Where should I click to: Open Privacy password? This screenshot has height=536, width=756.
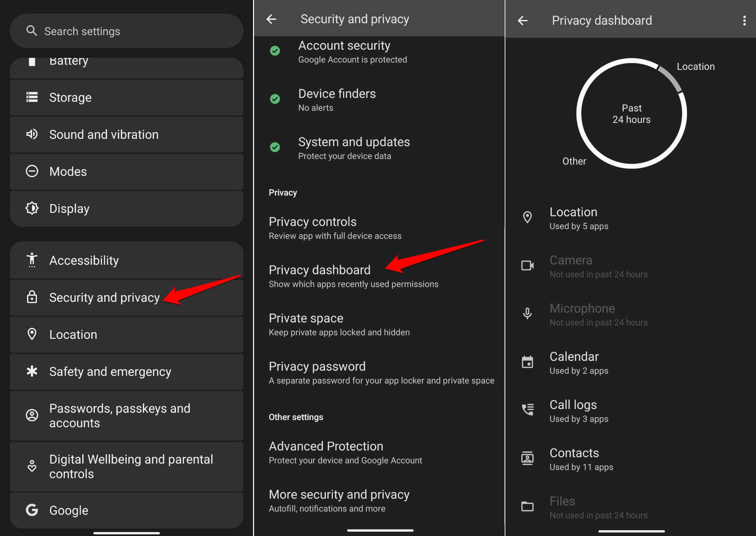379,373
